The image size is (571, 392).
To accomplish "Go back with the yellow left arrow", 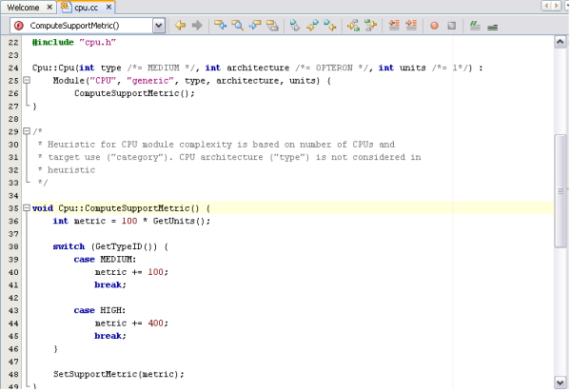I will (180, 26).
